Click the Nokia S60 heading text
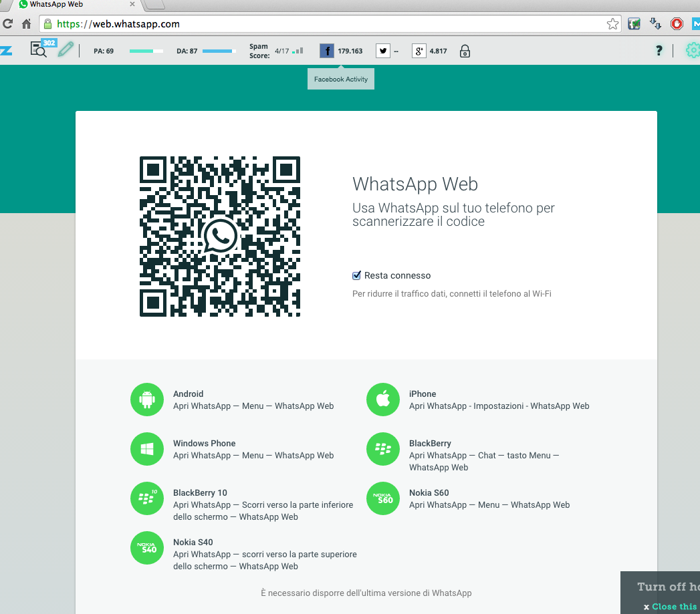This screenshot has width=700, height=614. tap(429, 492)
